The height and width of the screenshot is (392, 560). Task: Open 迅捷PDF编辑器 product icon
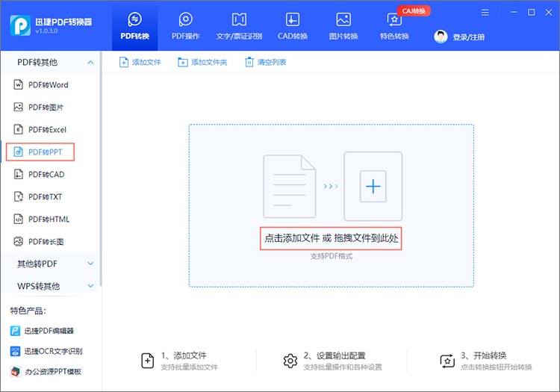[15, 331]
